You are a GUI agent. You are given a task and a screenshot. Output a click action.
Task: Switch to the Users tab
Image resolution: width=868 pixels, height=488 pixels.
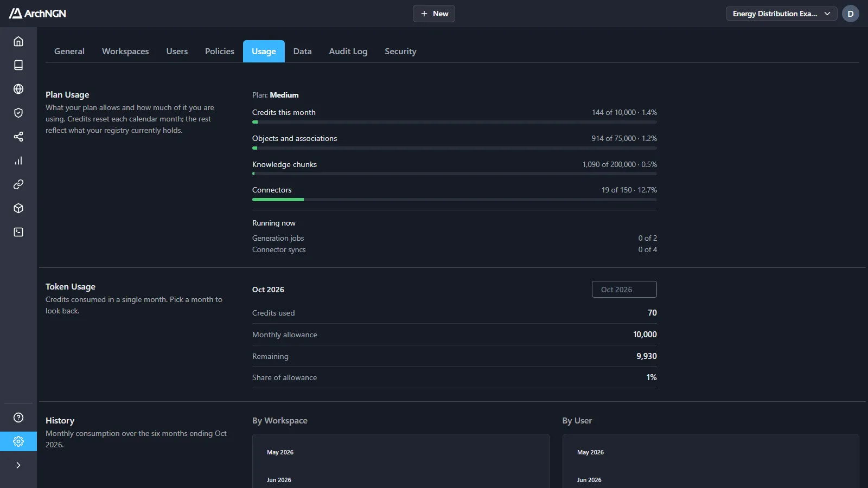(177, 52)
